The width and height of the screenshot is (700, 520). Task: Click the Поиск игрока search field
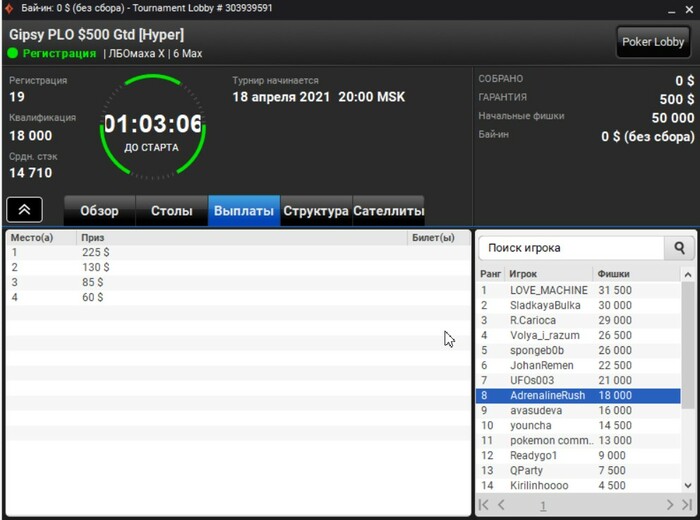(571, 248)
